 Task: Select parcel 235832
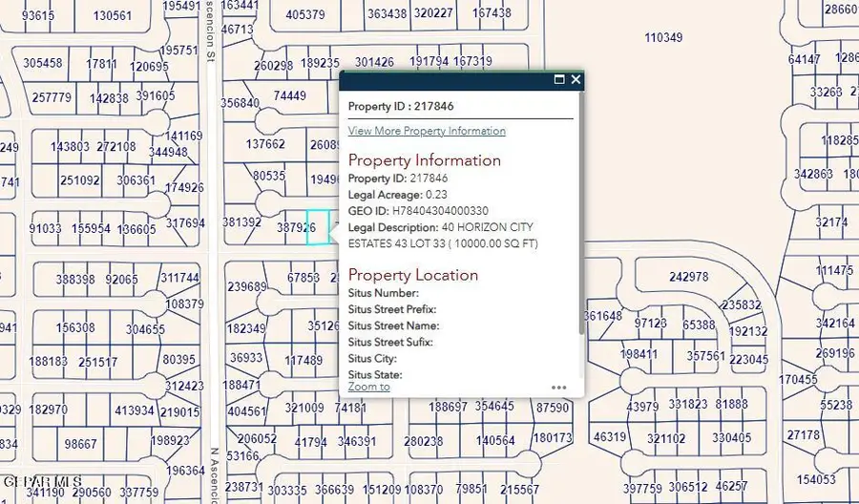pos(742,304)
